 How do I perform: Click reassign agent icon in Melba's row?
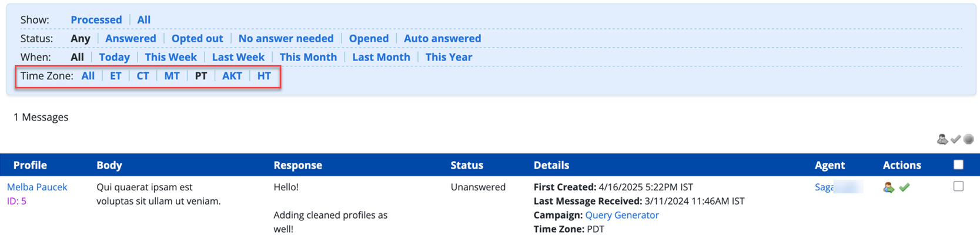(x=888, y=187)
